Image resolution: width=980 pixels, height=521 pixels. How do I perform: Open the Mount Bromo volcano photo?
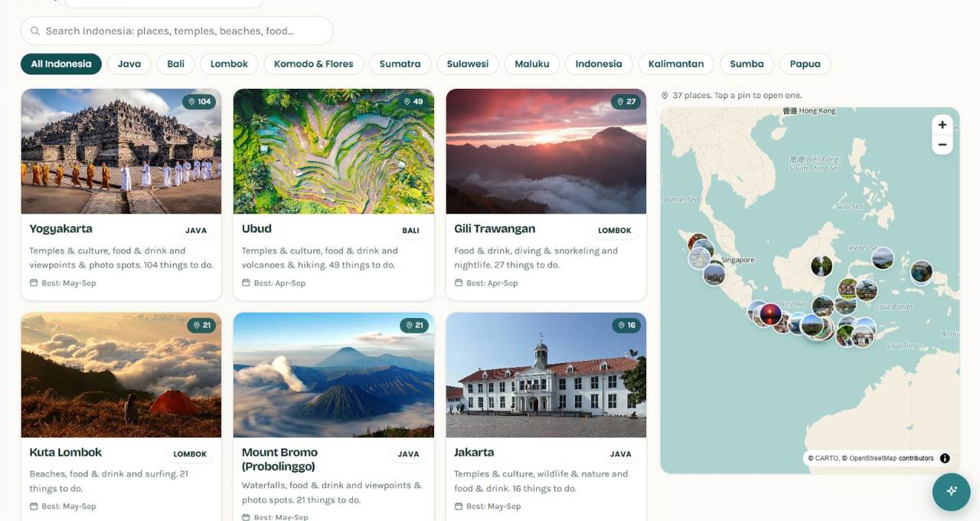click(334, 375)
